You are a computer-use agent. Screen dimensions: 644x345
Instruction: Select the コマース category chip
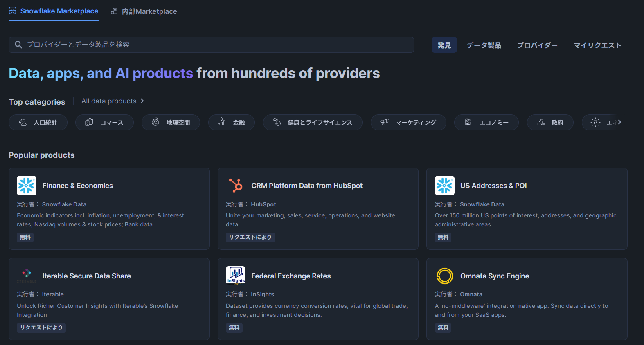104,122
